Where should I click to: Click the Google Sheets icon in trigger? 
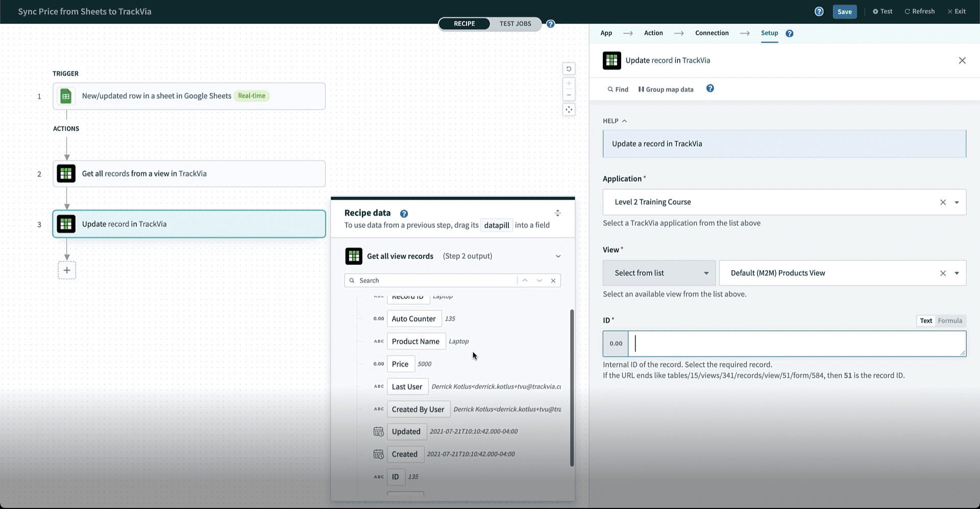click(66, 96)
